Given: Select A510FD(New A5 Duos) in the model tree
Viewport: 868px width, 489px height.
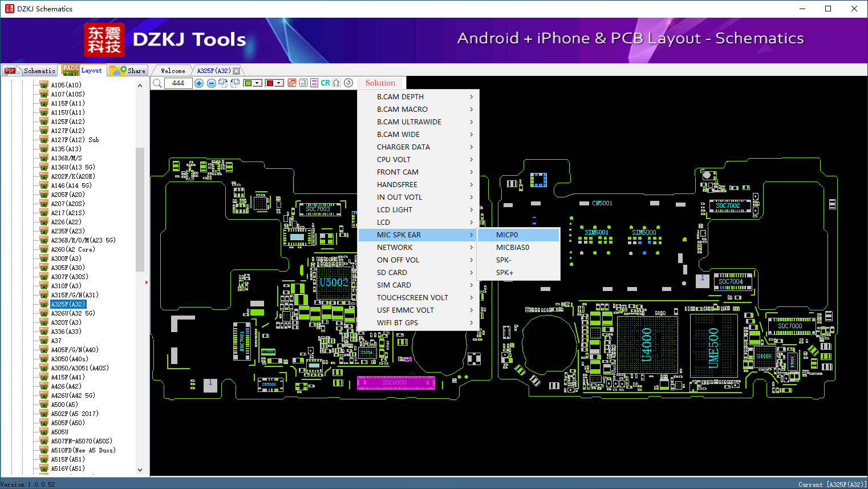Looking at the screenshot, I should tap(83, 450).
